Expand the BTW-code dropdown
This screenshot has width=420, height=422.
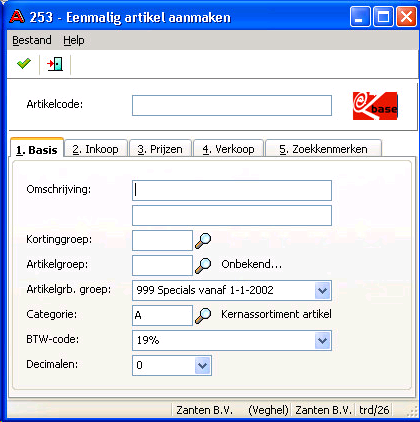(x=322, y=341)
